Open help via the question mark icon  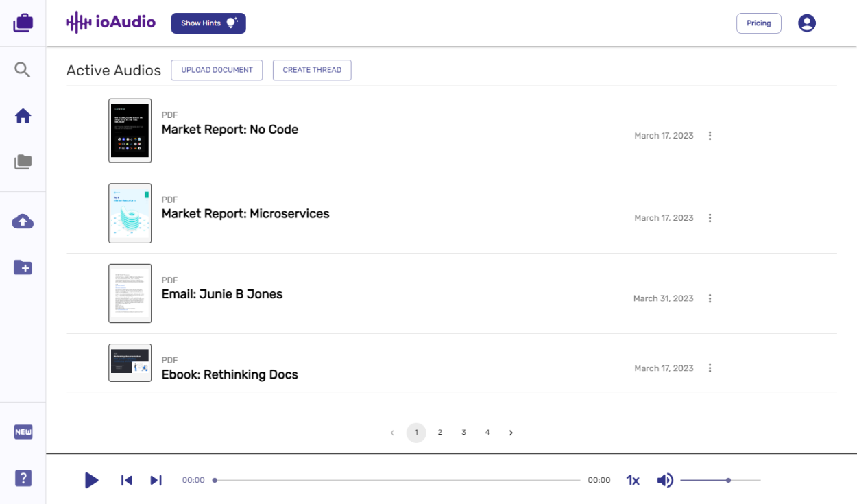click(x=23, y=478)
